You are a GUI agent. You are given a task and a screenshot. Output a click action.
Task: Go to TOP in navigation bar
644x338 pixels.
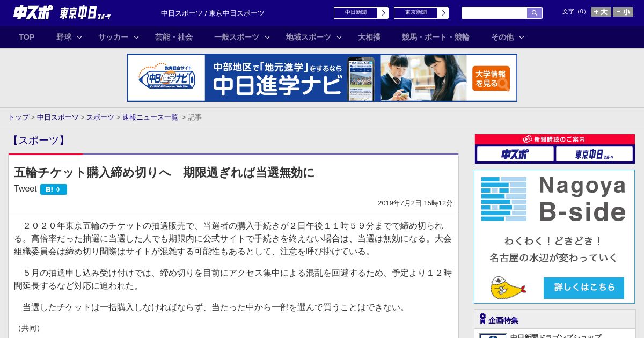click(x=27, y=37)
